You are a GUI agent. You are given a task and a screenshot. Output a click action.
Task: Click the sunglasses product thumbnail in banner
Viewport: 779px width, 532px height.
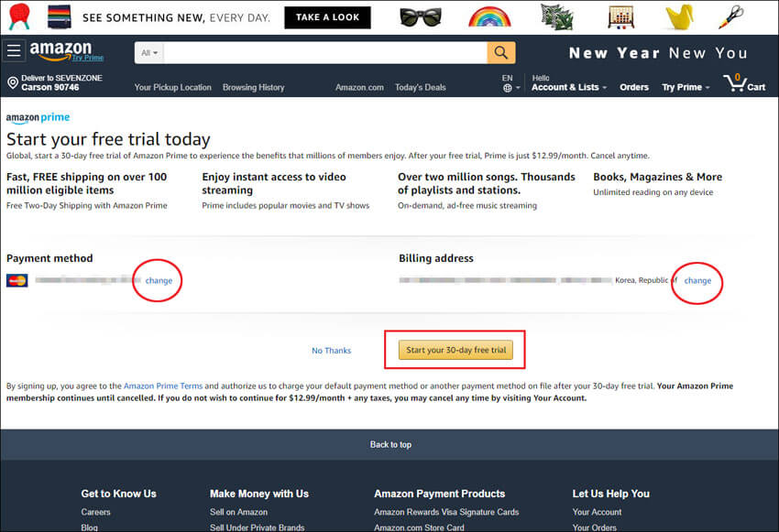click(x=421, y=17)
